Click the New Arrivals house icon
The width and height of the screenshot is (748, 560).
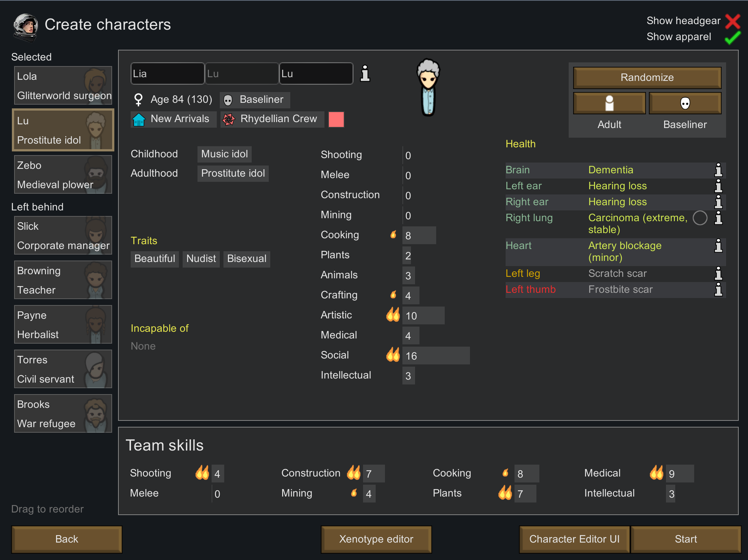click(x=139, y=119)
